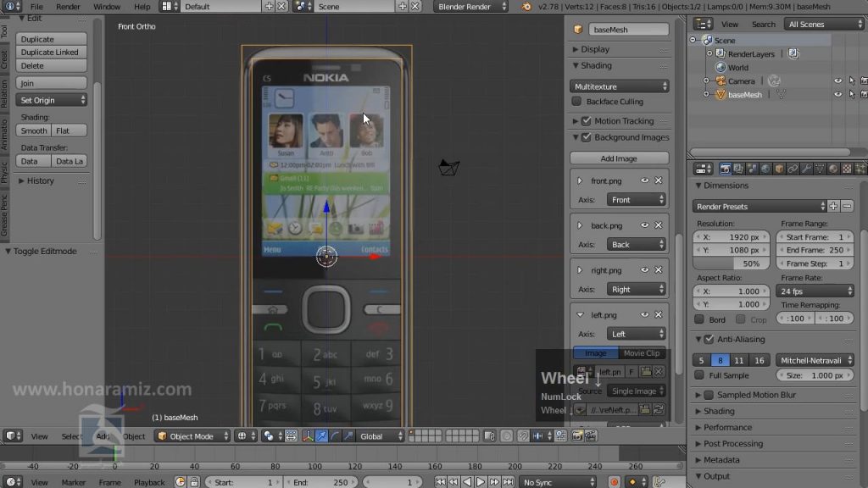Play the animation forward
This screenshot has width=868, height=488.
coord(481,482)
